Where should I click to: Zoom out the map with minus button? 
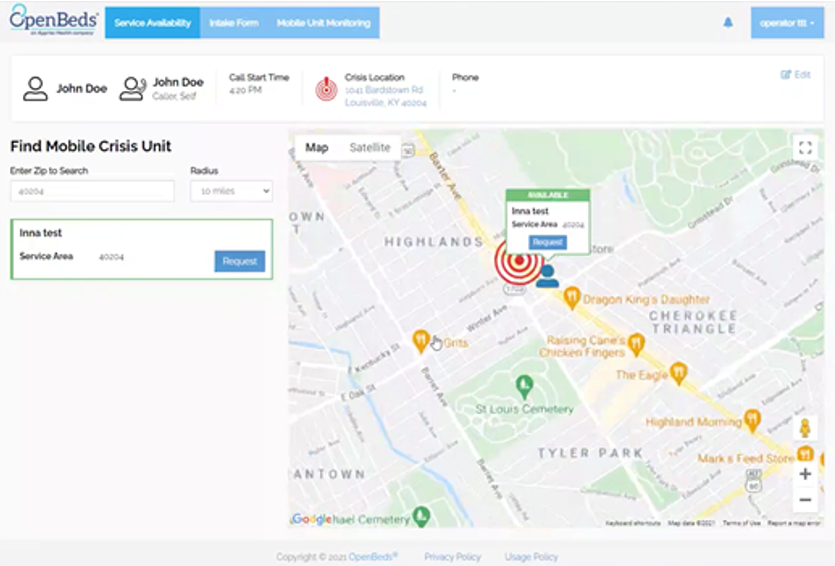pyautogui.click(x=805, y=500)
